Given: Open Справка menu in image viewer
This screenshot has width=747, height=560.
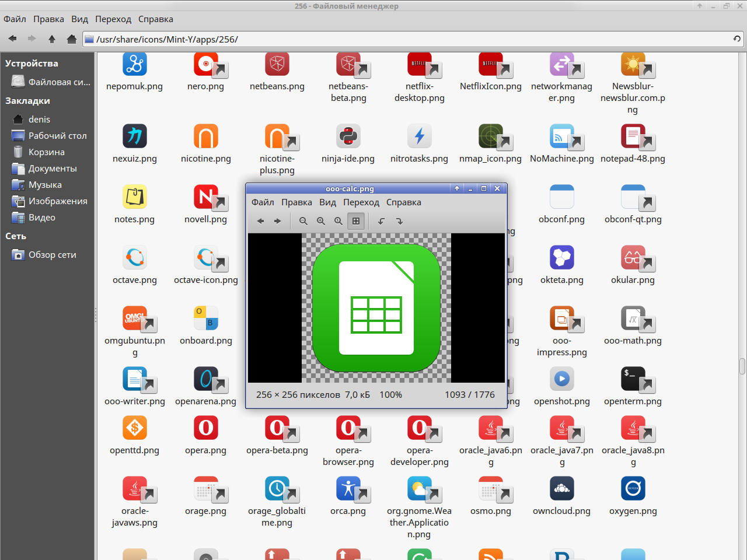Looking at the screenshot, I should [403, 202].
